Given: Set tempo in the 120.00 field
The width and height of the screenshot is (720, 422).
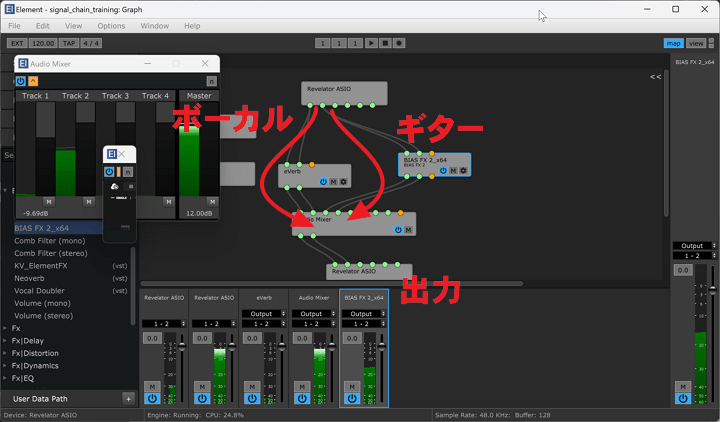Looking at the screenshot, I should [x=43, y=43].
